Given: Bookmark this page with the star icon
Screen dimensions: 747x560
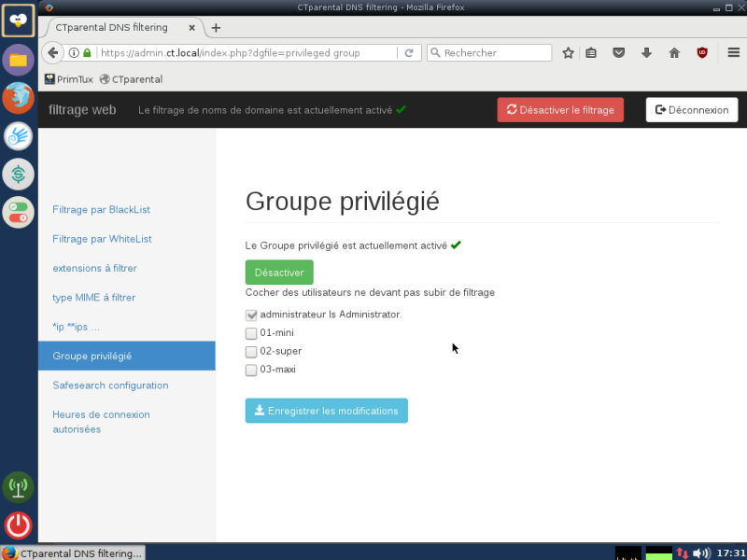Looking at the screenshot, I should coord(568,53).
